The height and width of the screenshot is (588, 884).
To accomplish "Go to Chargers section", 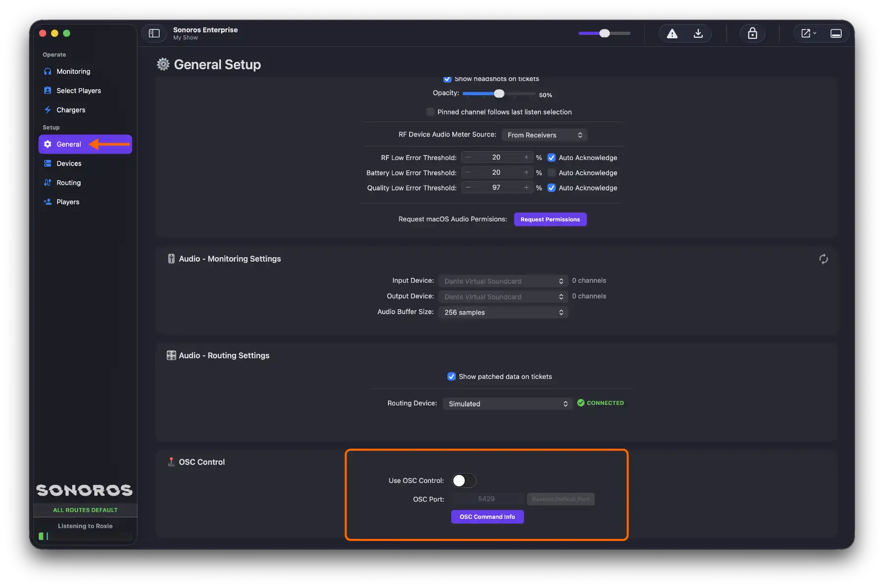I will pyautogui.click(x=85, y=110).
